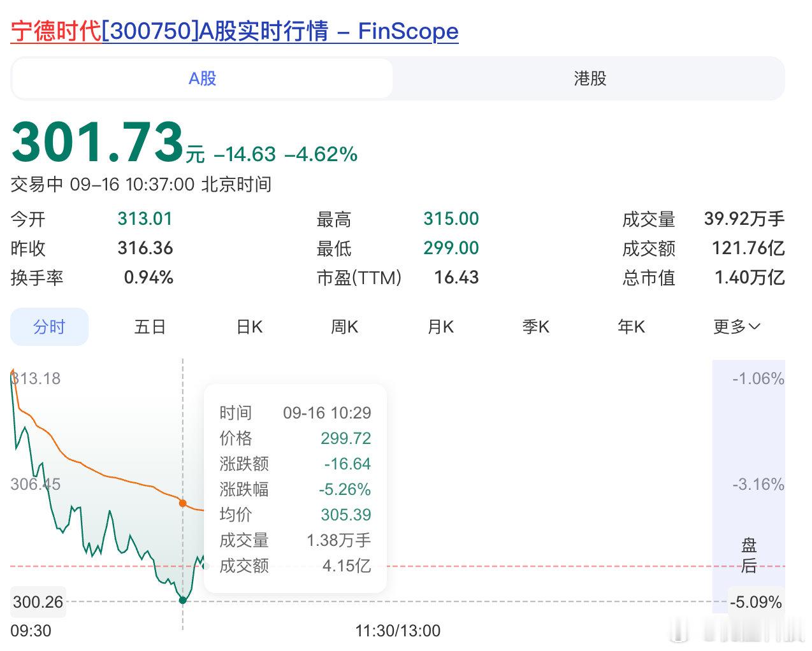The width and height of the screenshot is (812, 651).
Task: Click the 11:30/13:00 time axis label
Action: coord(398,631)
